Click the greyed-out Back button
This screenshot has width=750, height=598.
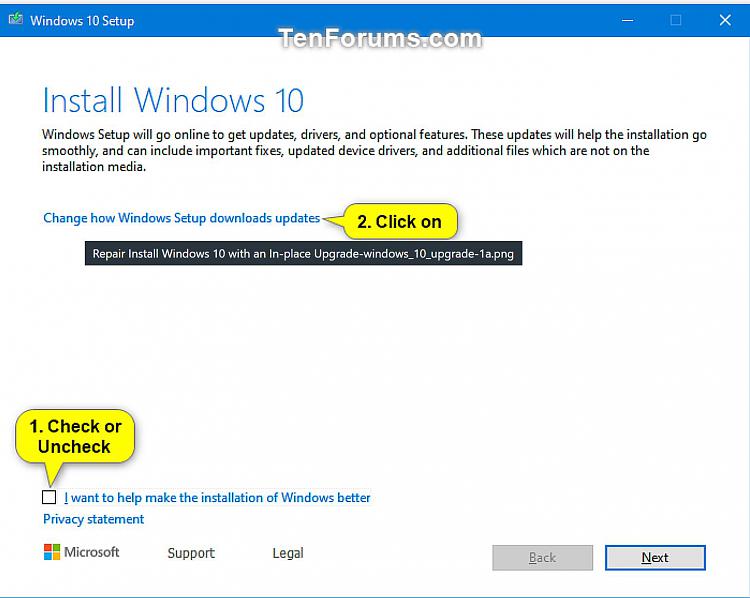pos(542,558)
